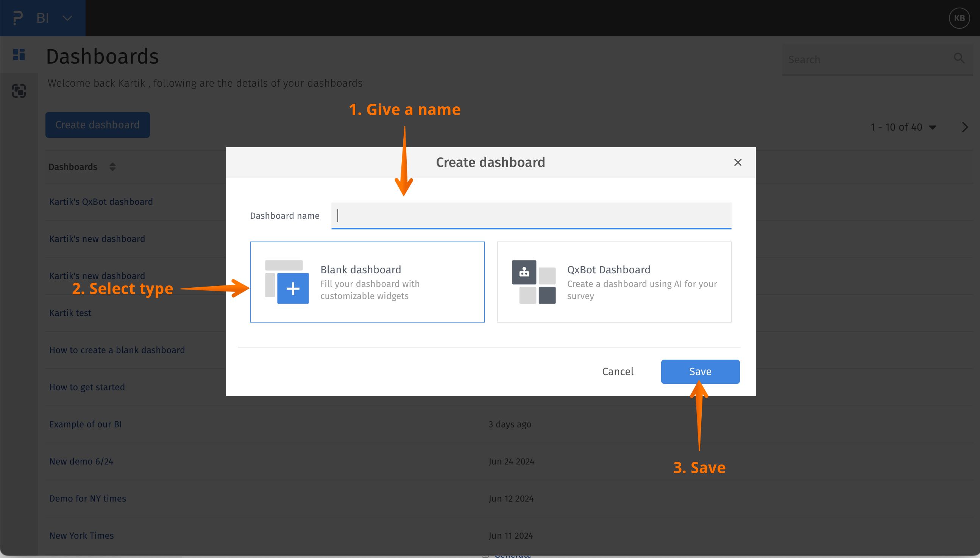Go to next page of dashboards
Image resolution: width=980 pixels, height=558 pixels.
[965, 127]
